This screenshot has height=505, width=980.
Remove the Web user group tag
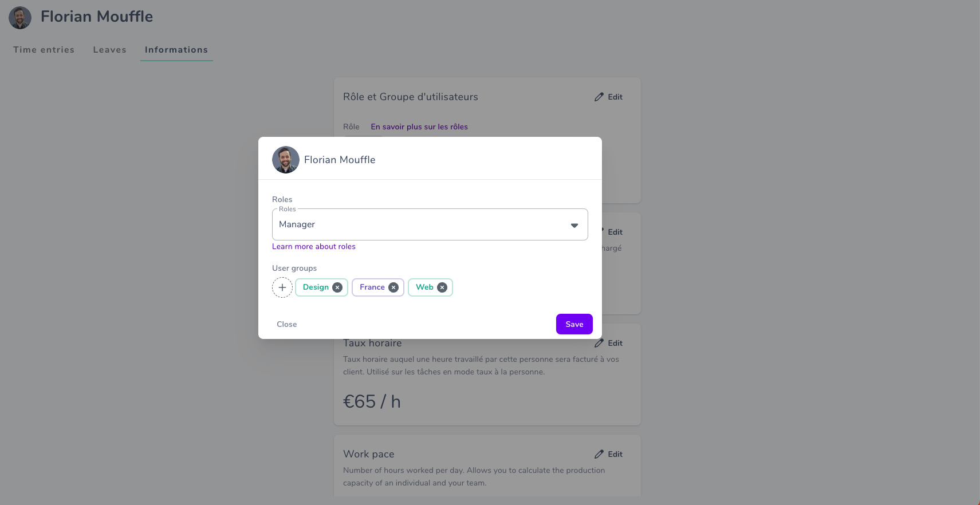tap(442, 287)
